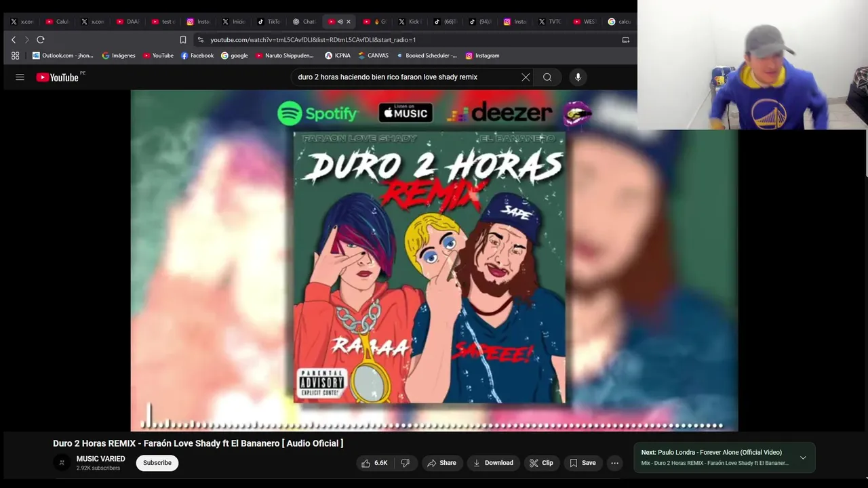
Task: Clear the search box with the X
Action: point(526,77)
